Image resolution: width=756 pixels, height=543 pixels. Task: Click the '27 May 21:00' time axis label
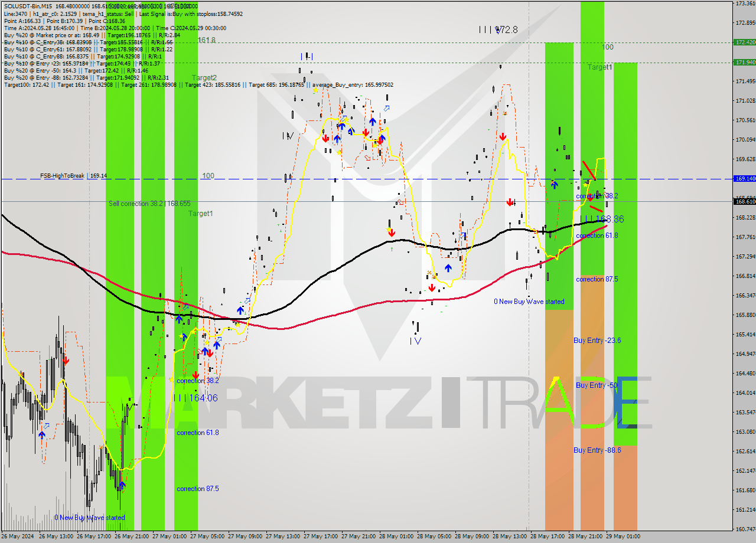click(358, 537)
